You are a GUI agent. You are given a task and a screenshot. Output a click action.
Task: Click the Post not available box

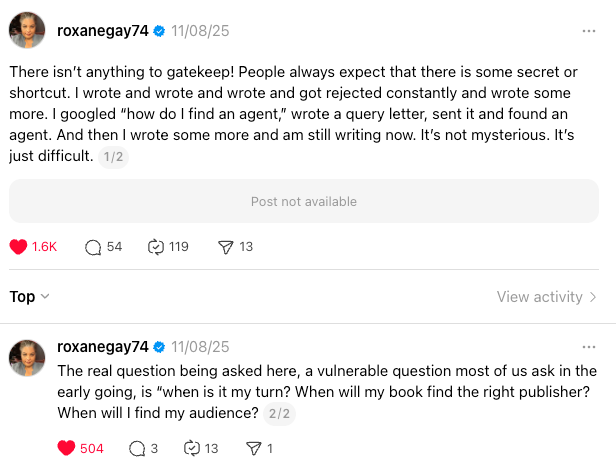tap(303, 201)
